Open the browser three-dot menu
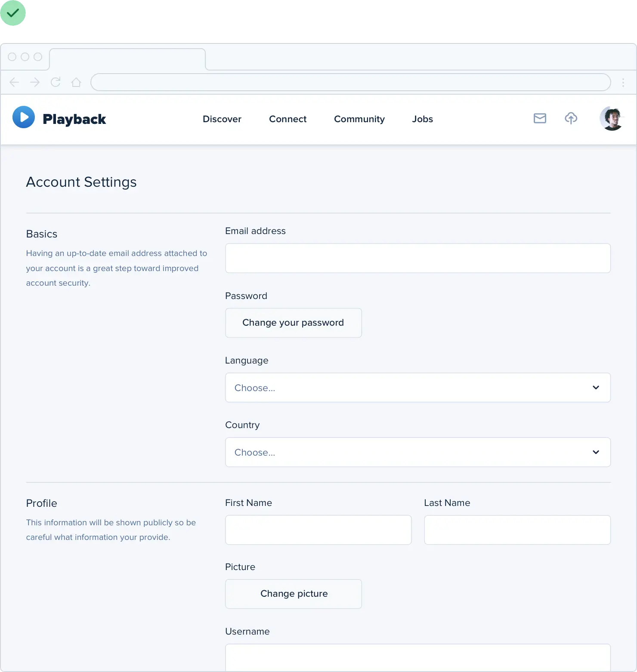 [623, 83]
